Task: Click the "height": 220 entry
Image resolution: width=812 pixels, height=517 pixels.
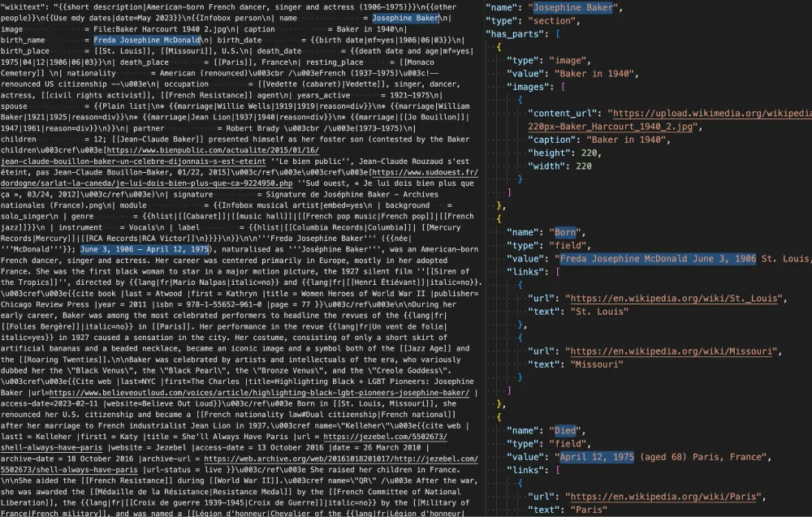Action: (565, 153)
